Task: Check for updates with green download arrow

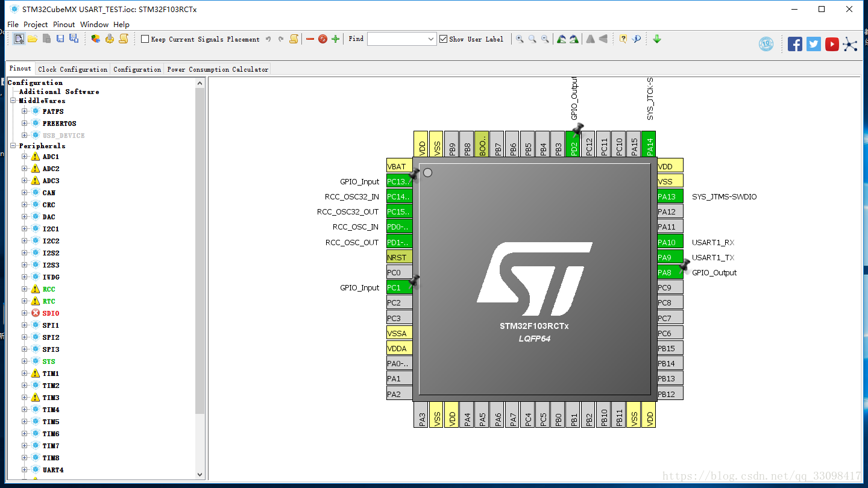Action: coord(656,38)
